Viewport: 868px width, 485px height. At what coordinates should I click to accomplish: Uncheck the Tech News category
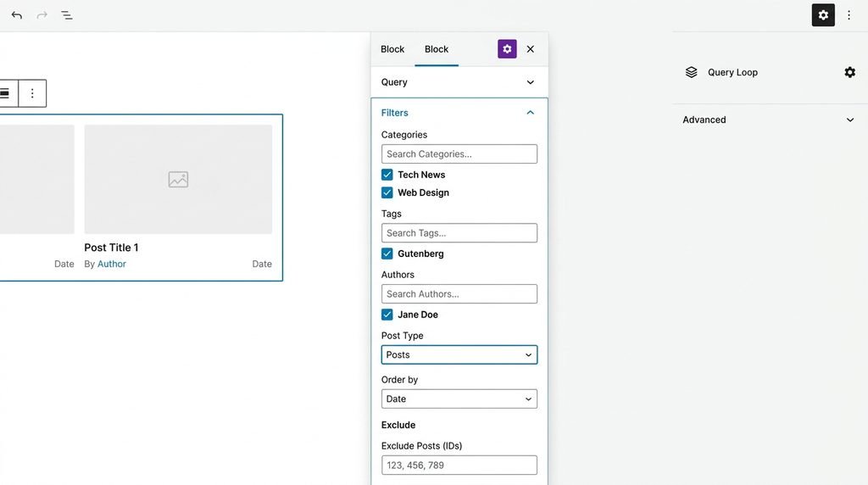(x=387, y=175)
